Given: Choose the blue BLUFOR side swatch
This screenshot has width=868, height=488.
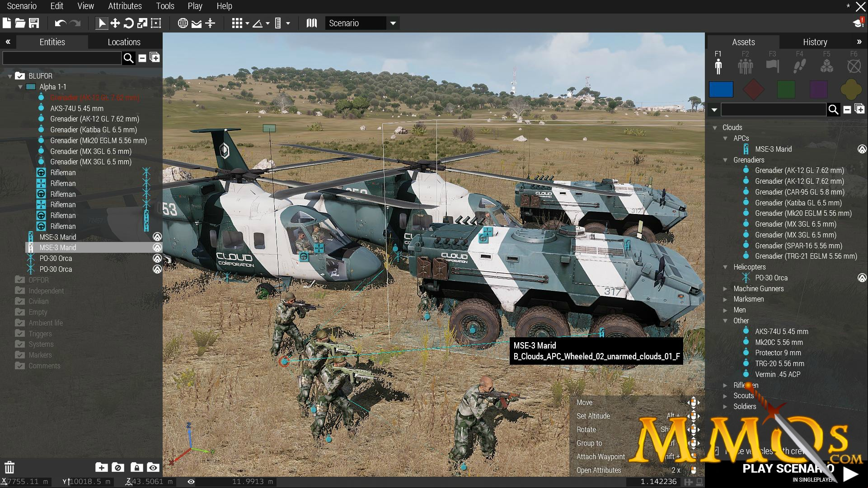Looking at the screenshot, I should pyautogui.click(x=721, y=89).
